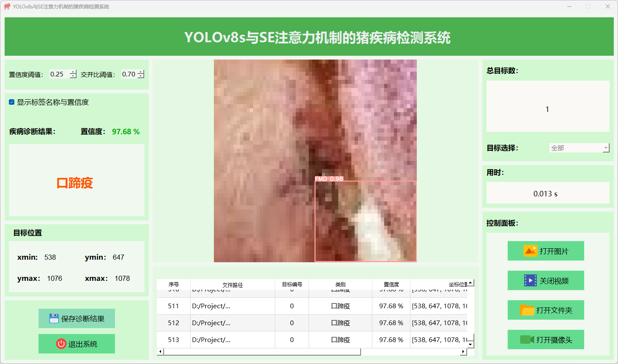618x364 pixels.
Task: Click the 口蹄疫 category cell in row 512
Action: click(341, 323)
